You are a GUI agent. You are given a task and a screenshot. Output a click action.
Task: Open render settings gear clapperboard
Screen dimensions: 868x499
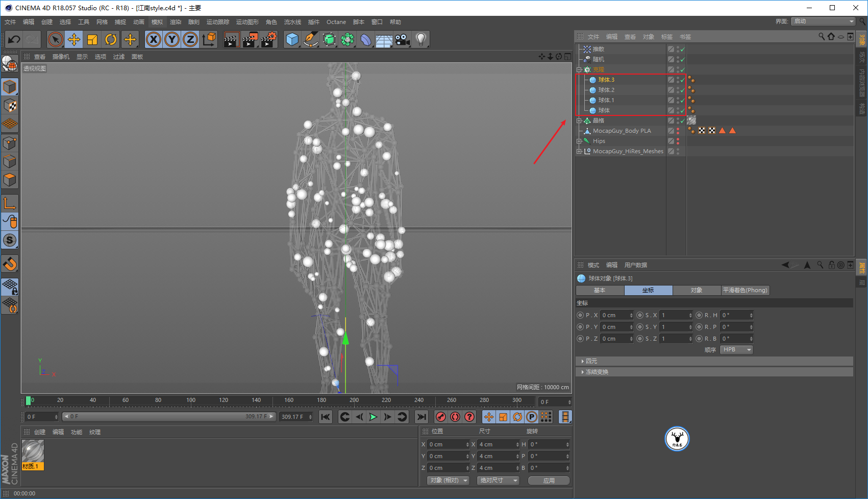[268, 39]
